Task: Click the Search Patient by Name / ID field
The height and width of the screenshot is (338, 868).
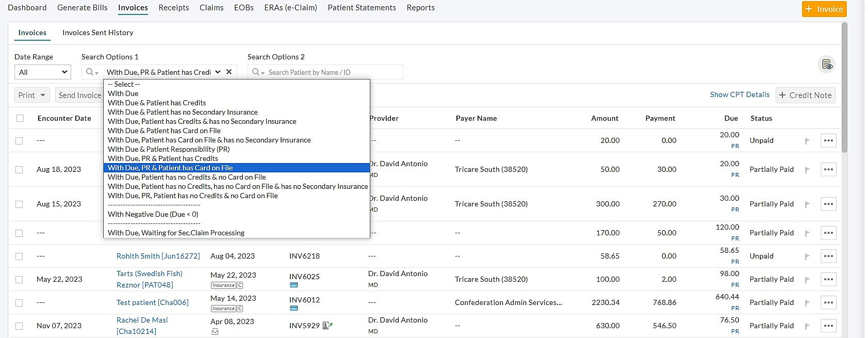Action: click(x=330, y=72)
